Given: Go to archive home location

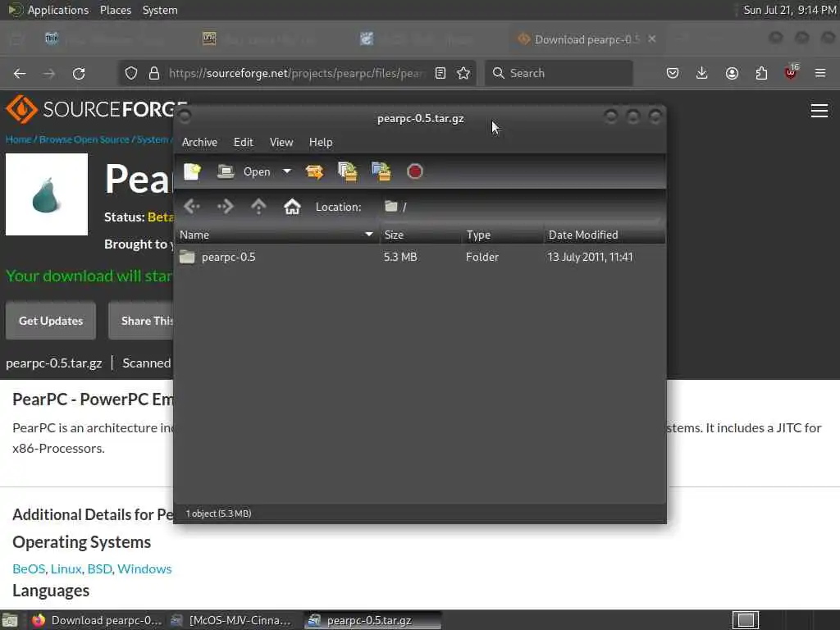Looking at the screenshot, I should coord(292,206).
